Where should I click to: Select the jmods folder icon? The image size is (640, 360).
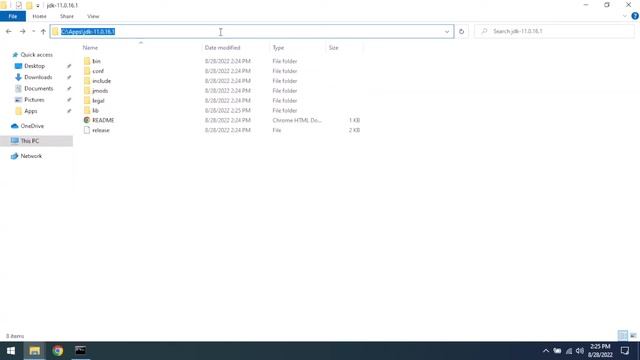tap(87, 91)
